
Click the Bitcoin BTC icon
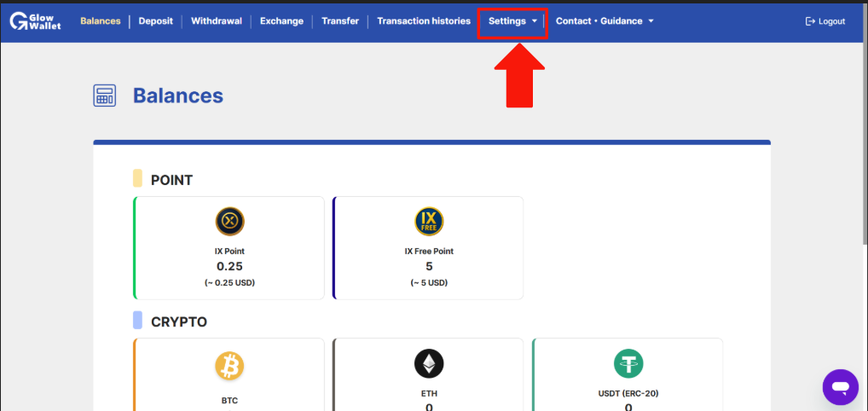[x=229, y=366]
